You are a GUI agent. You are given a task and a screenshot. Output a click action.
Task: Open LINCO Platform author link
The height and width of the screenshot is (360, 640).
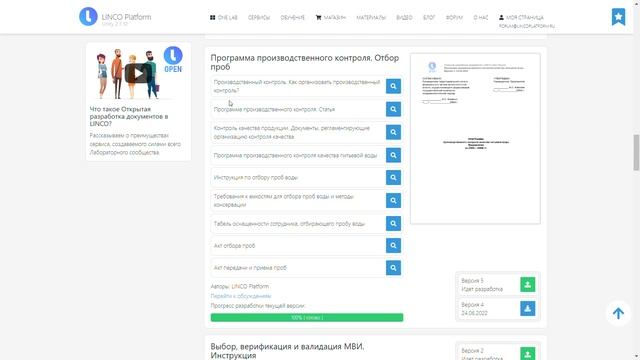[250, 287]
